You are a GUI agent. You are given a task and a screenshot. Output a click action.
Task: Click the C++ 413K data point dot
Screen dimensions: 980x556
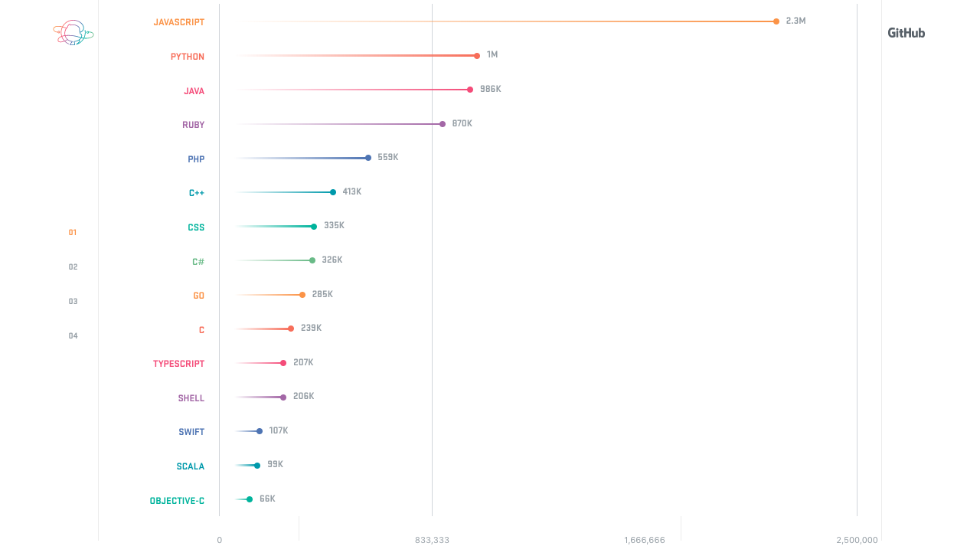333,192
